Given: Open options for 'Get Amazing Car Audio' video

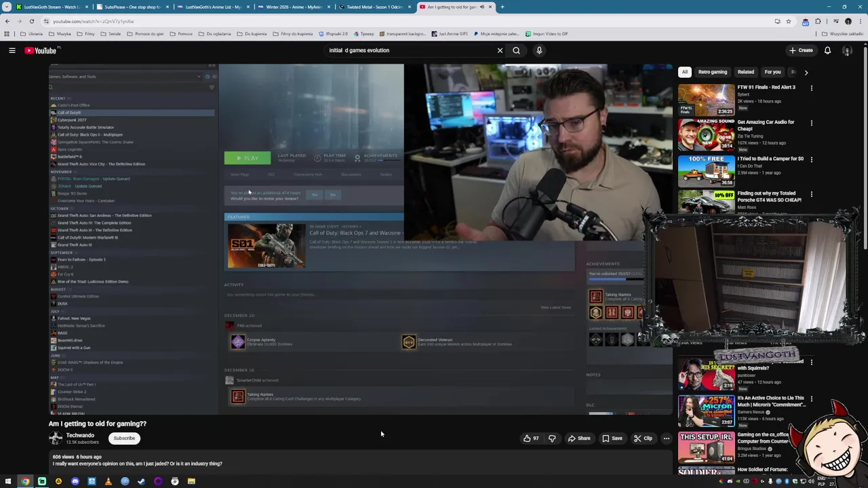Looking at the screenshot, I should coord(811,123).
